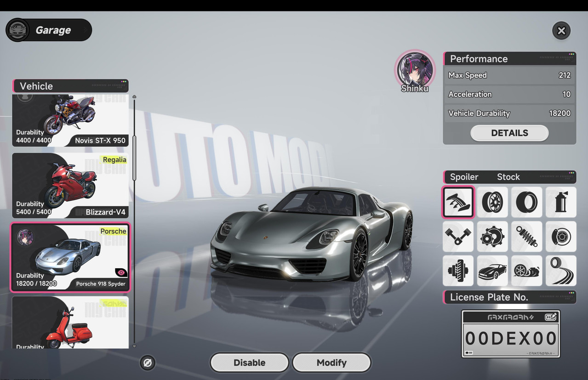The image size is (588, 380).
Task: Open the wheel rim modification slot
Action: tap(492, 202)
